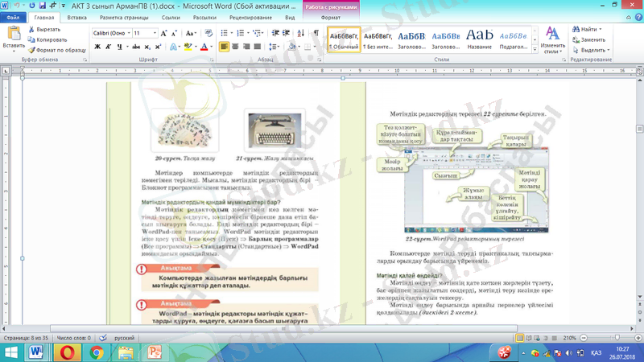Image resolution: width=644 pixels, height=362 pixels.
Task: Click the Cut (Вырезать) scissors icon
Action: 31,29
